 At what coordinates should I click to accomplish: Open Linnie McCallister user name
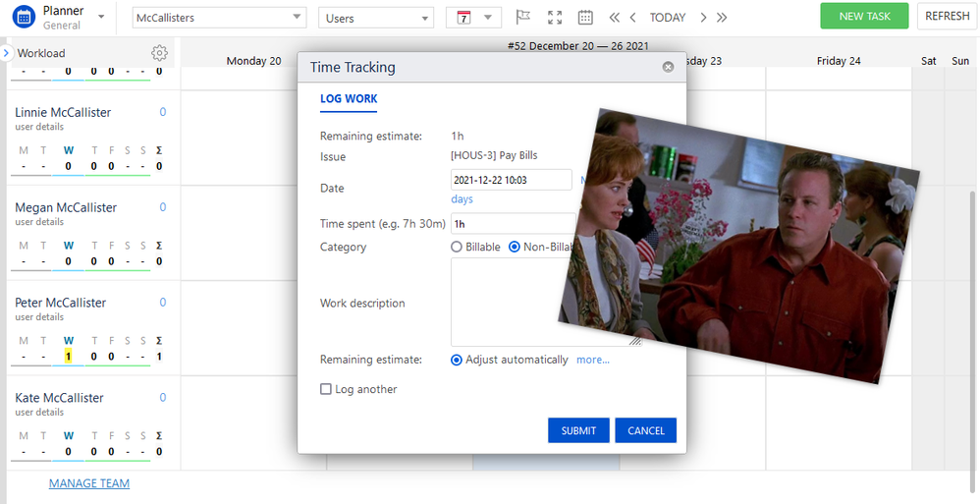click(x=63, y=113)
